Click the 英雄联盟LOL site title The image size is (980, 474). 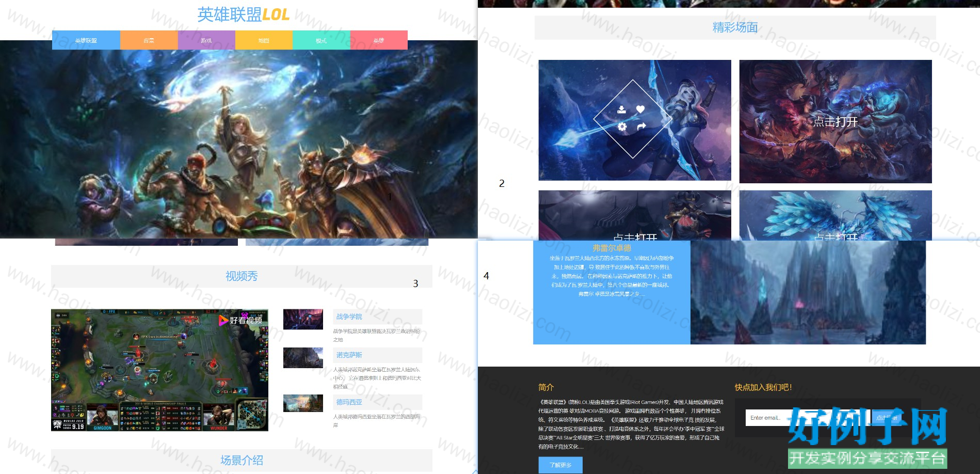click(x=244, y=14)
